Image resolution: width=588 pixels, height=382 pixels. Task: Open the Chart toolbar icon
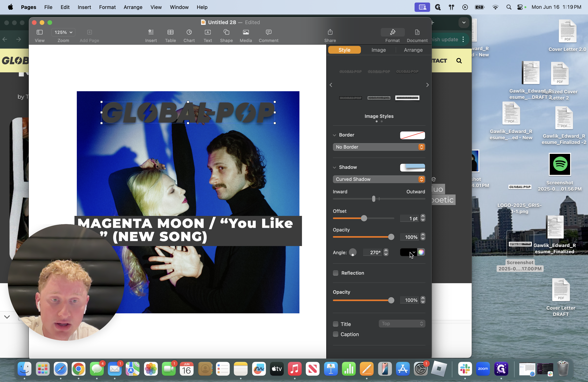click(x=189, y=32)
